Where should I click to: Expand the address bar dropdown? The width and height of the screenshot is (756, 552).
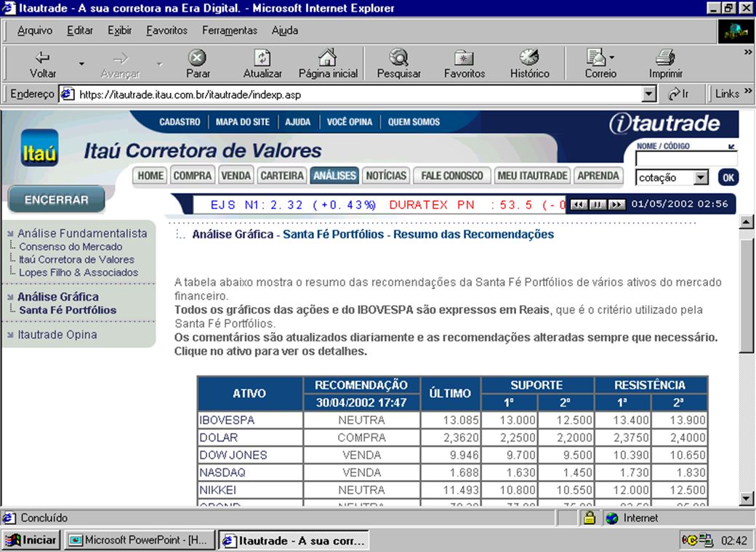click(x=649, y=94)
